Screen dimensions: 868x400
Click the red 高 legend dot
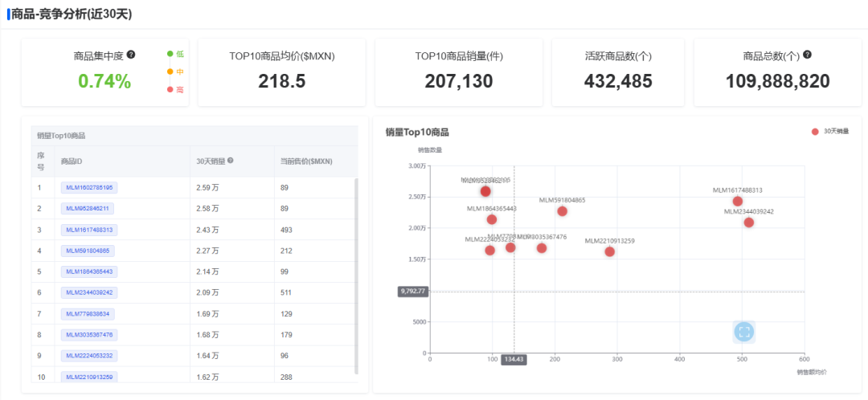pos(170,90)
